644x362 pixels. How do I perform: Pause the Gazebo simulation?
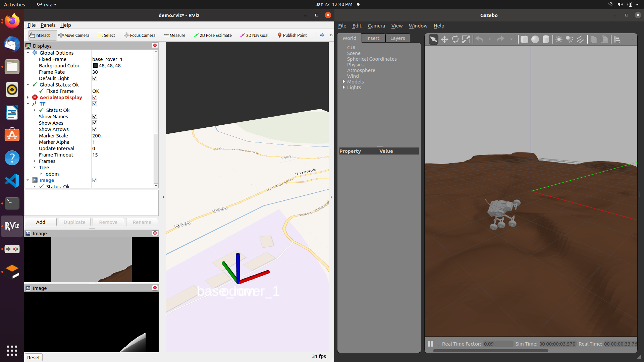430,344
